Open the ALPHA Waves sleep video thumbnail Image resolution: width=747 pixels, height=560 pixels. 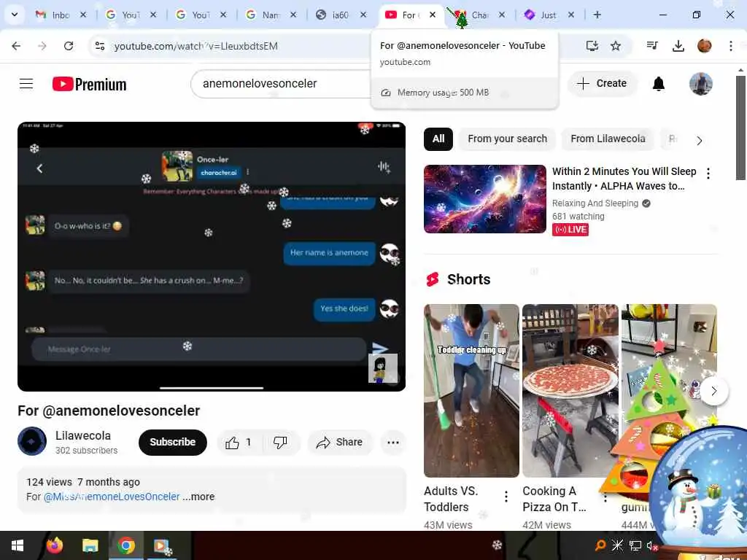click(485, 199)
